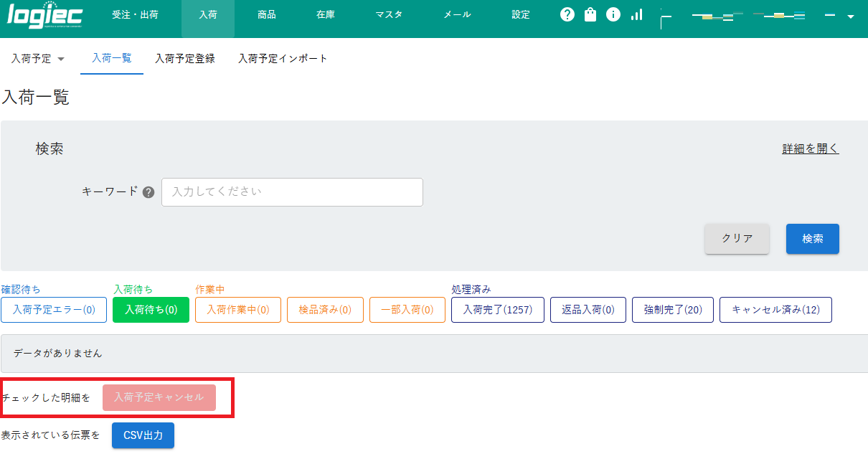Expand the 入荷予定 dropdown

(39, 59)
